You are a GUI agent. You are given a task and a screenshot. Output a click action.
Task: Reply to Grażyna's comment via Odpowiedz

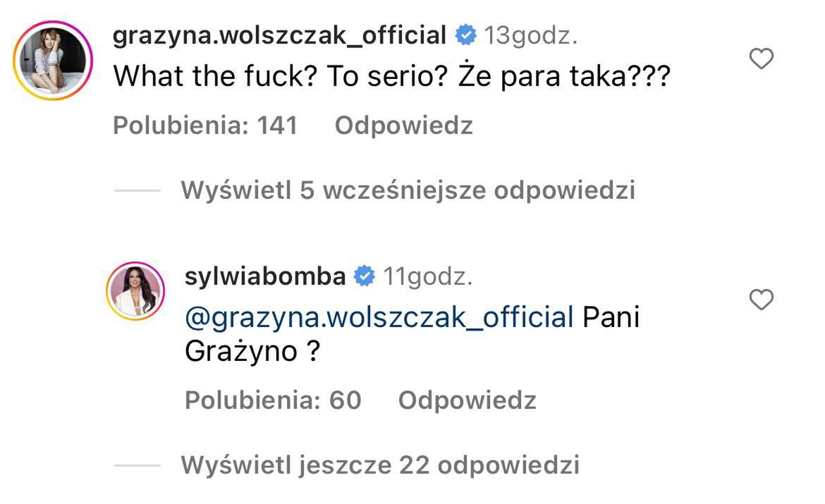tap(403, 126)
